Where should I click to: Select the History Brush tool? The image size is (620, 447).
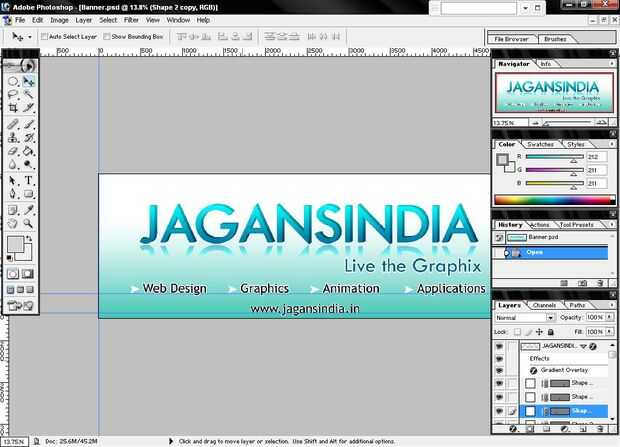tap(28, 138)
